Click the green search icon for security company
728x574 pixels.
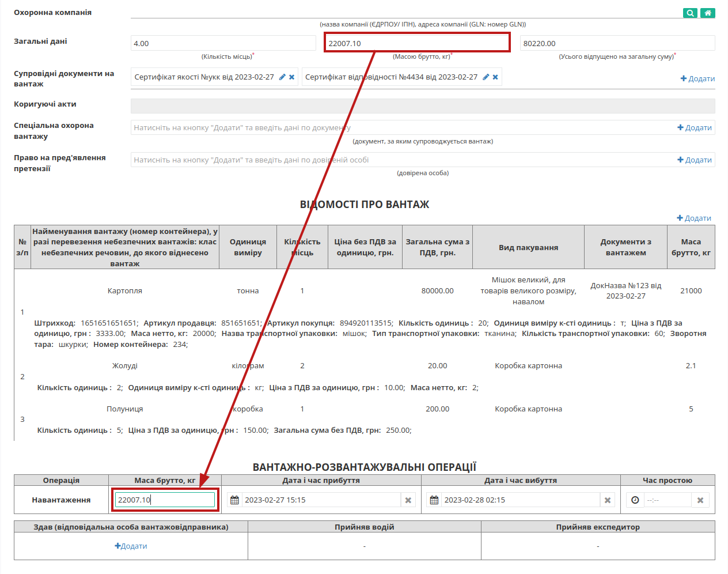690,13
